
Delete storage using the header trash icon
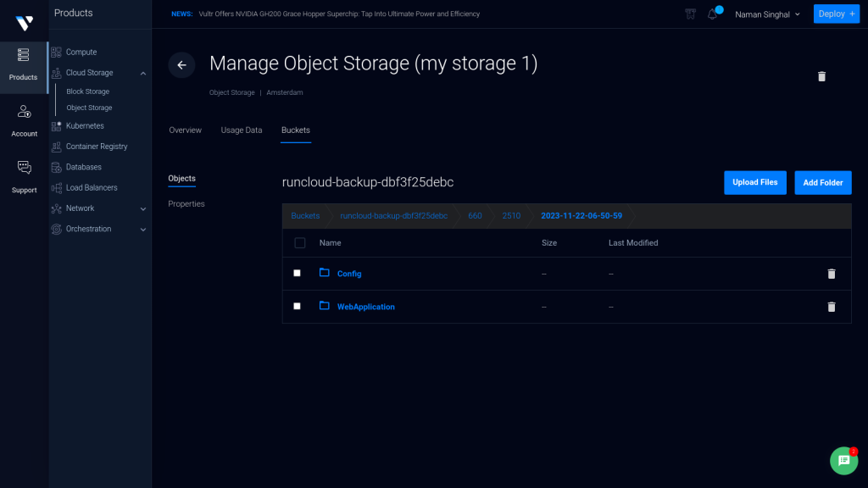click(x=821, y=76)
